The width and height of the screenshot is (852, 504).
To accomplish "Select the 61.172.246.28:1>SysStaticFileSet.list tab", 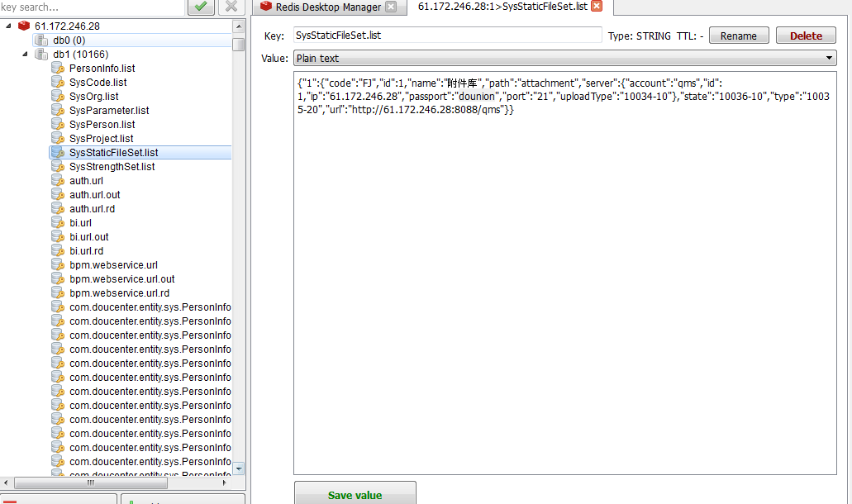I will [x=502, y=7].
